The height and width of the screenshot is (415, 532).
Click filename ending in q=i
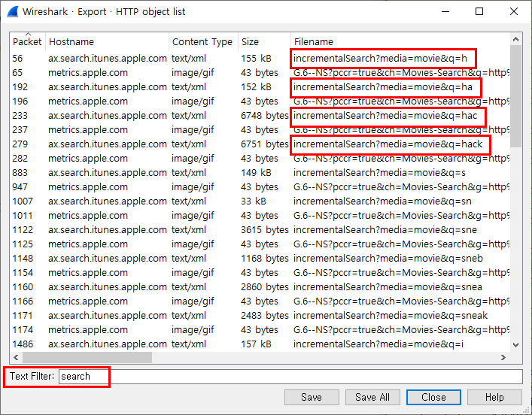point(378,344)
